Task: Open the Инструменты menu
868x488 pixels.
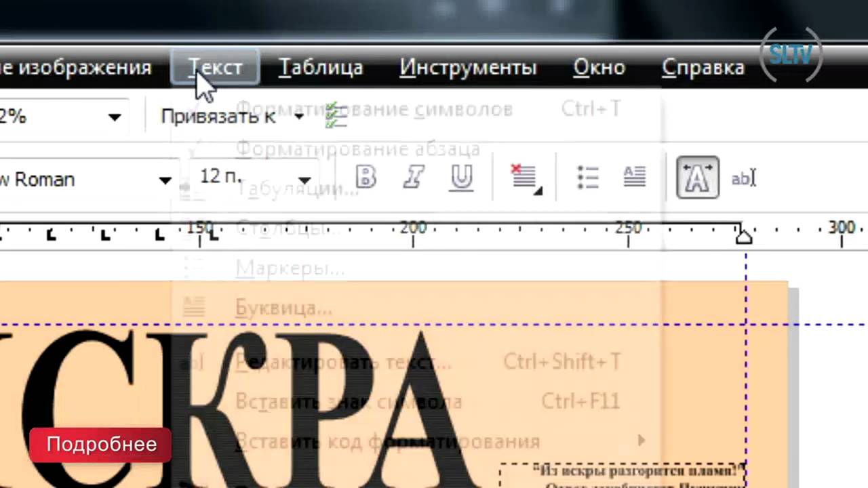Action: tap(468, 67)
